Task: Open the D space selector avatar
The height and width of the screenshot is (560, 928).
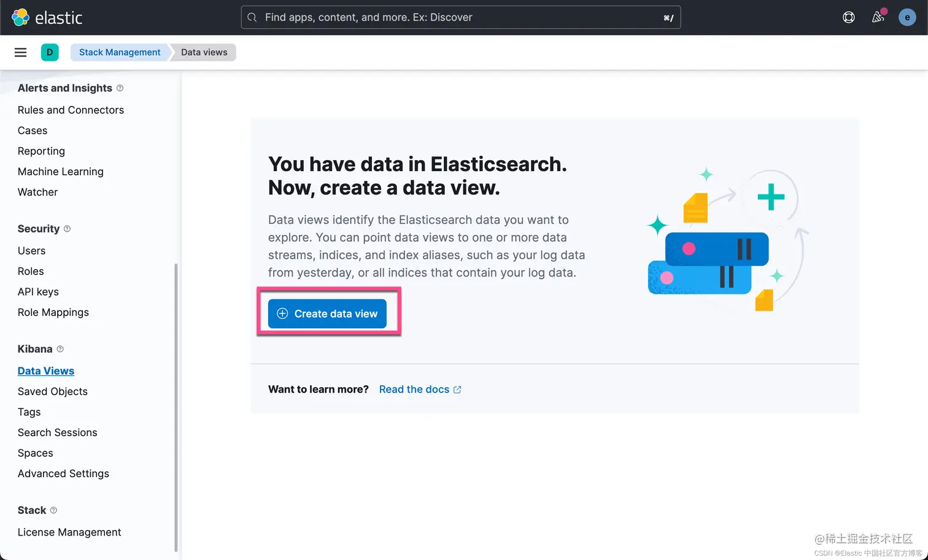Action: [50, 52]
